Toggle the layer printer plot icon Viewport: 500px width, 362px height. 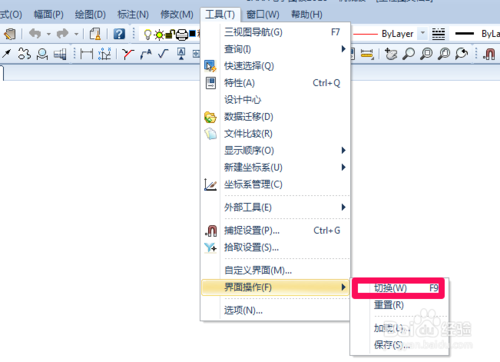182,35
